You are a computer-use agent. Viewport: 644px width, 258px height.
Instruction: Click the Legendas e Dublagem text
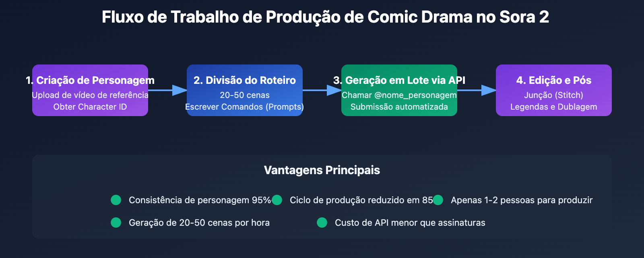pos(554,107)
